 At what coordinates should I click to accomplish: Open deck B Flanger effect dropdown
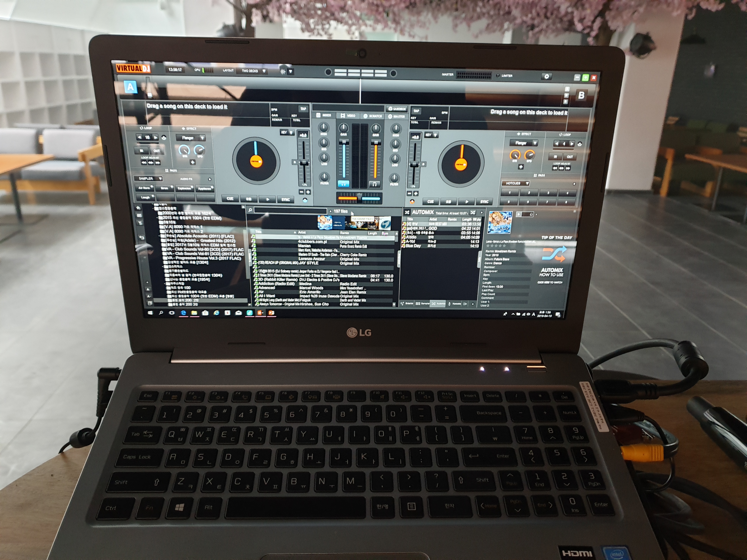(524, 143)
